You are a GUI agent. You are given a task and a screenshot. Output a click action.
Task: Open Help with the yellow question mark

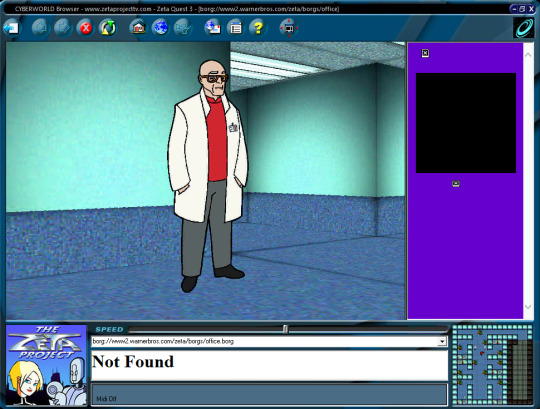258,28
